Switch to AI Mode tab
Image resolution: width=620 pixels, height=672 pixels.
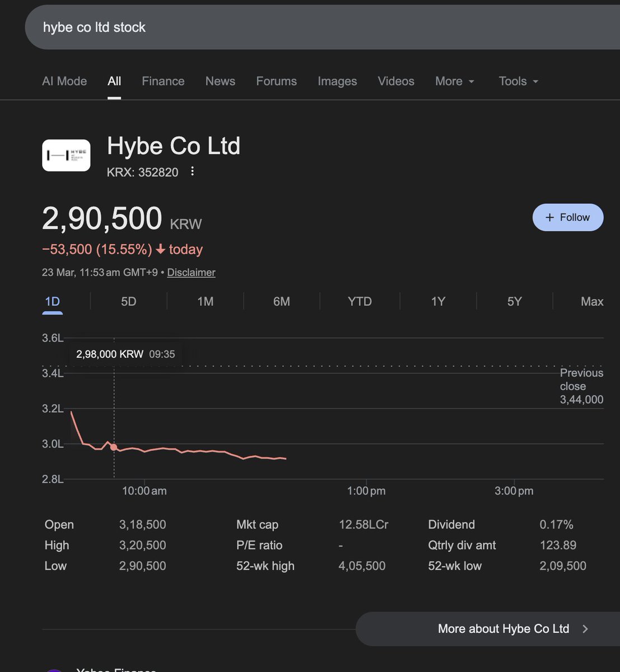coord(64,81)
